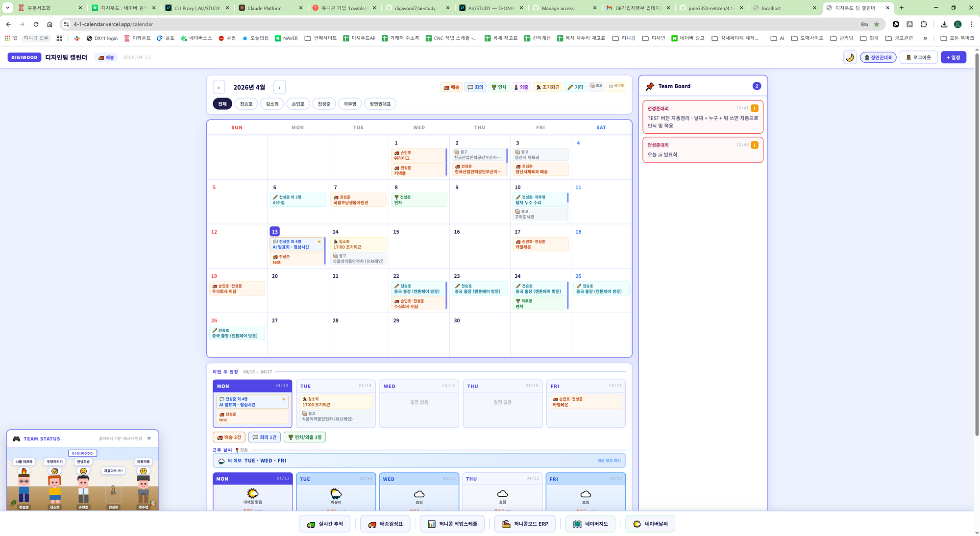
Task: Open the 네이버날씨 link
Action: click(650, 524)
